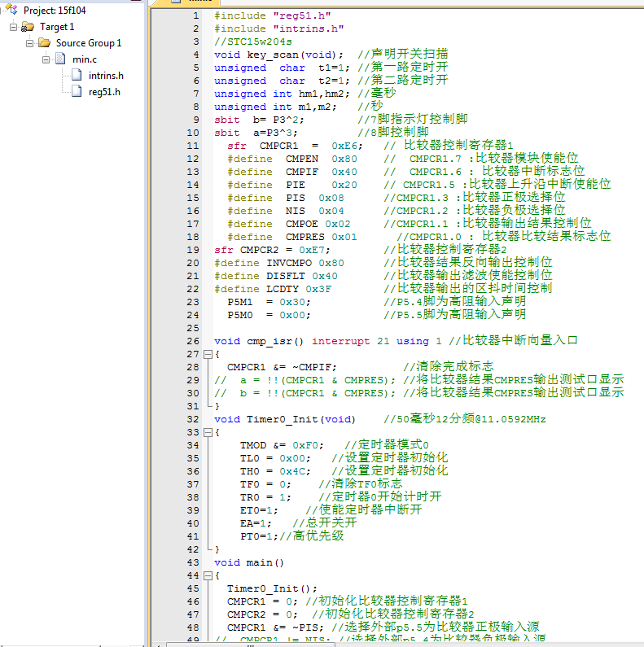Click the TF0 = 0; statement
Image resolution: width=644 pixels, height=647 pixels.
click(x=265, y=484)
